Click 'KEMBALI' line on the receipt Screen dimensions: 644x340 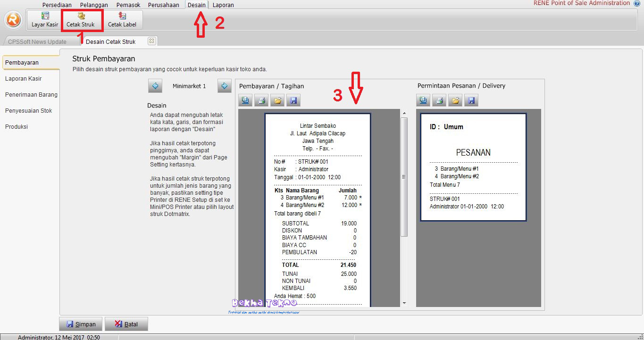(x=319, y=288)
